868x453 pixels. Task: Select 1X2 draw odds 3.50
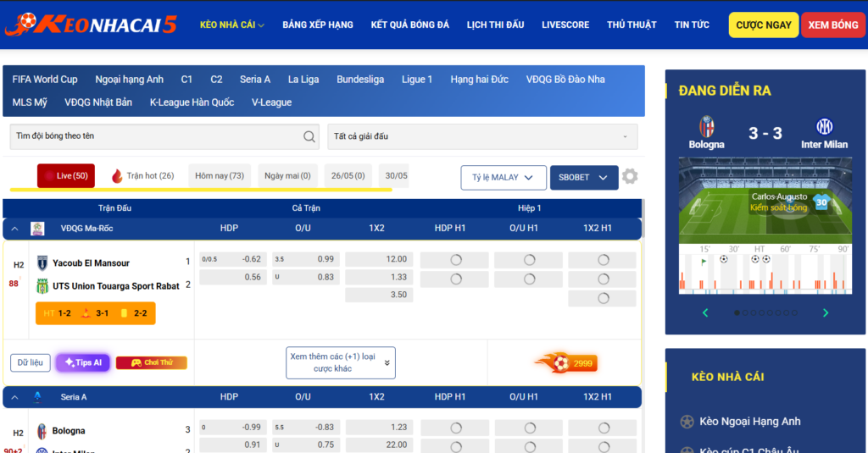tap(379, 295)
